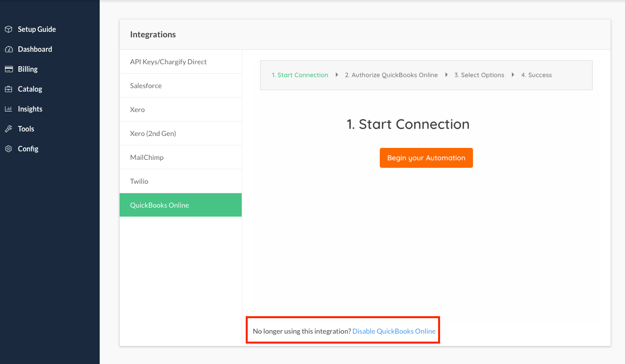Open the Billing section
The image size is (625, 364).
click(x=28, y=69)
